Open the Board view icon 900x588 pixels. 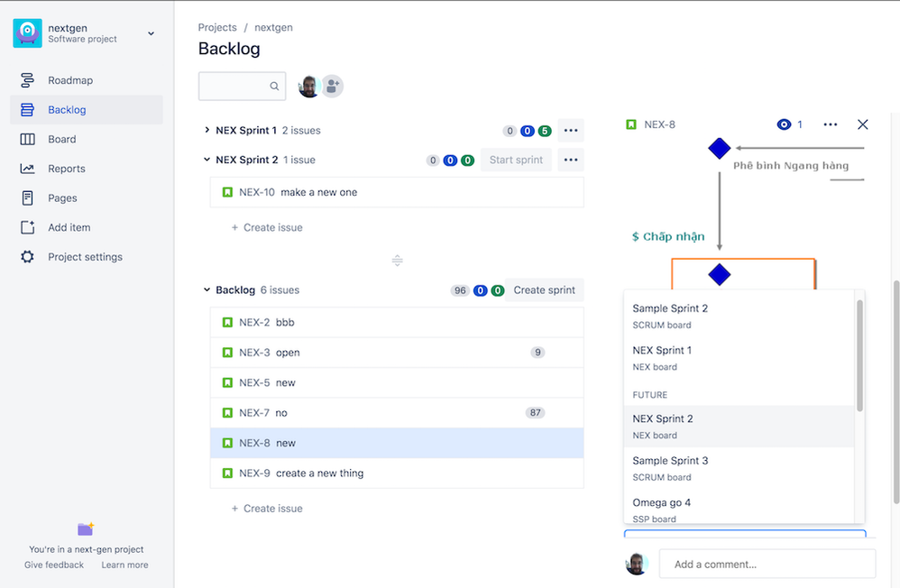(27, 139)
